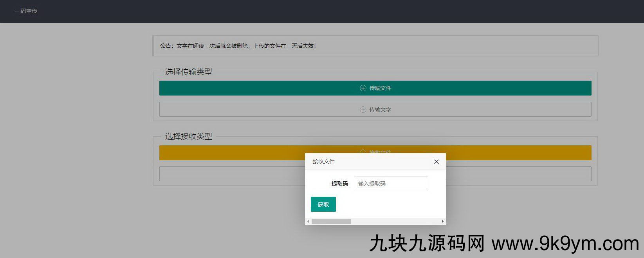Click the plus icon on yellow 接收文件 bar
This screenshot has height=258, width=644.
[x=363, y=151]
